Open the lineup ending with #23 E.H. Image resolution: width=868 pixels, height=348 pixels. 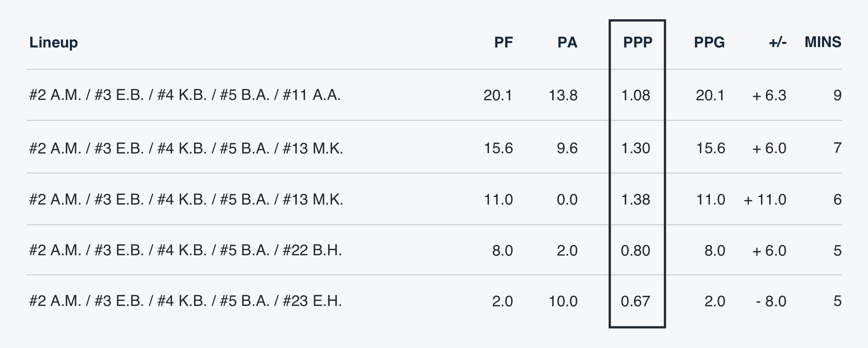[185, 301]
